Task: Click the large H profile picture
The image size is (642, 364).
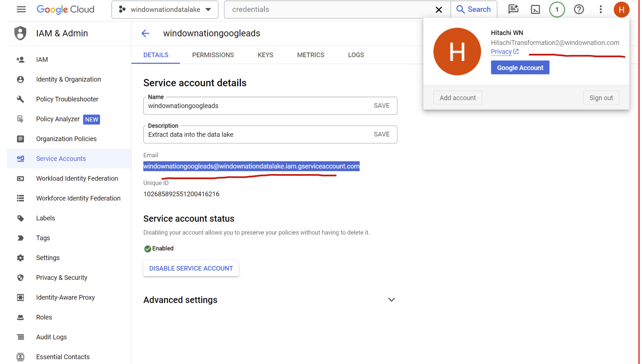Action: click(x=457, y=51)
